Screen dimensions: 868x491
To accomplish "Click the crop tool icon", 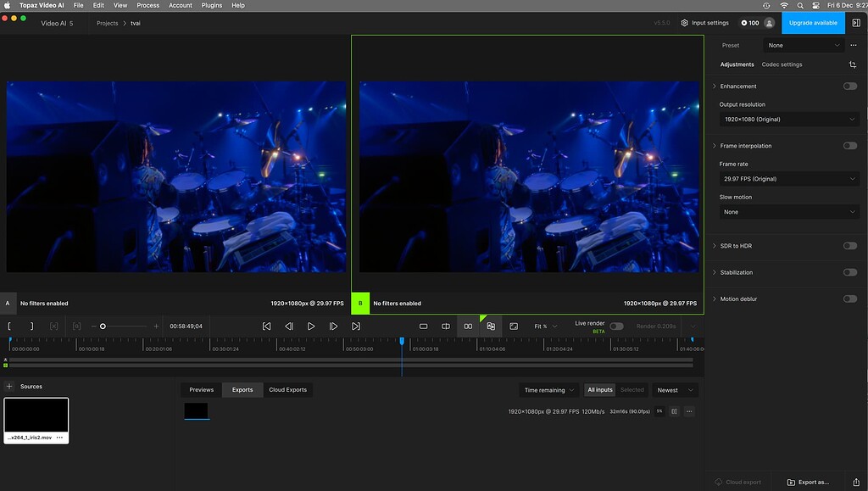I will point(853,64).
